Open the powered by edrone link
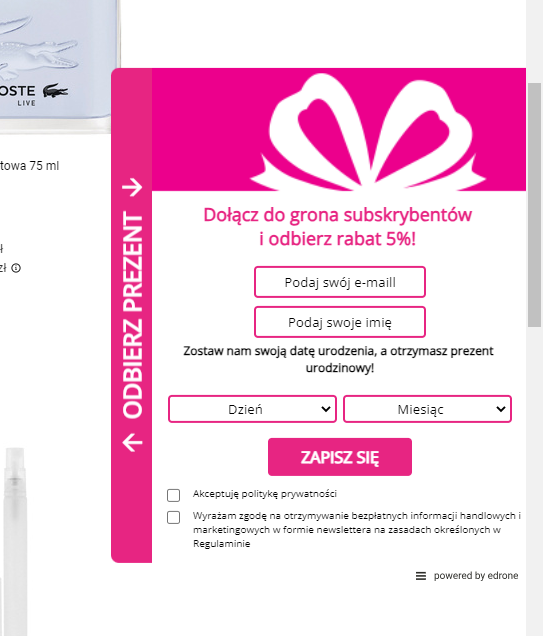 click(x=476, y=576)
